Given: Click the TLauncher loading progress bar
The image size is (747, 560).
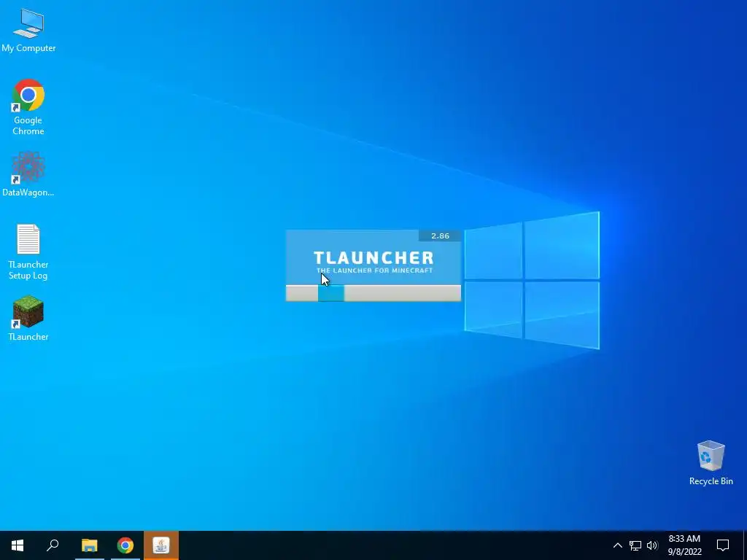Looking at the screenshot, I should (373, 293).
